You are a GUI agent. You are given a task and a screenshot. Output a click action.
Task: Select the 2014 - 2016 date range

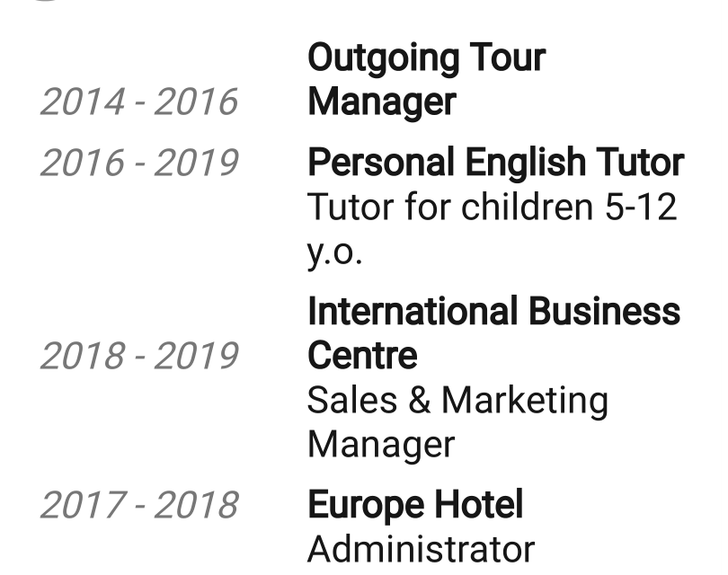click(x=138, y=102)
